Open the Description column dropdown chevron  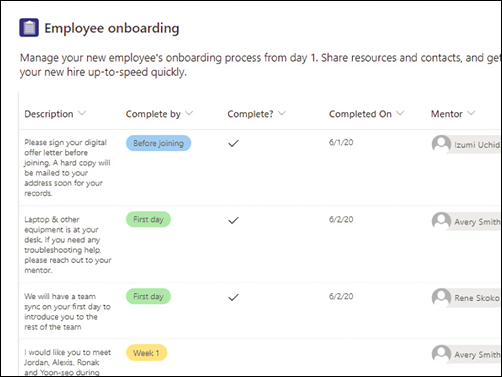coord(82,113)
